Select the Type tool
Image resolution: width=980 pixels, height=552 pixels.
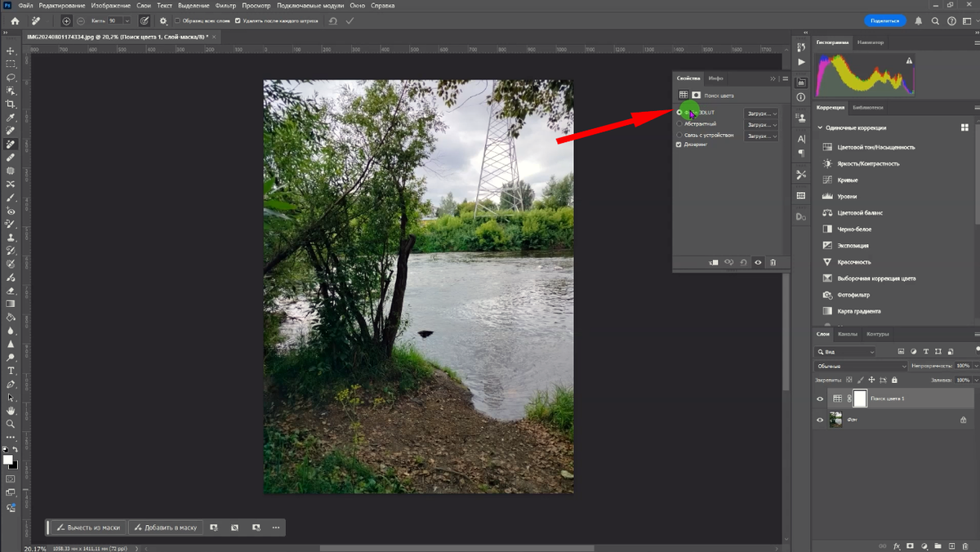coord(11,371)
